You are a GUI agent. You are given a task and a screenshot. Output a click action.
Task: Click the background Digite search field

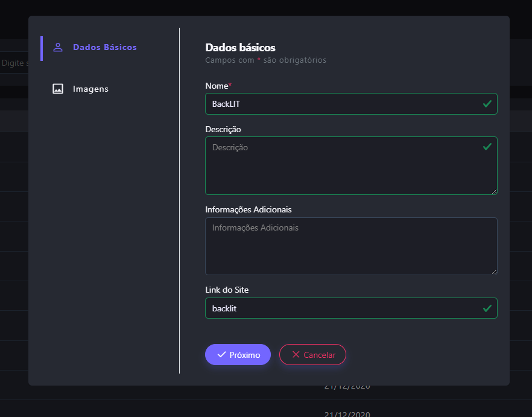pos(14,63)
